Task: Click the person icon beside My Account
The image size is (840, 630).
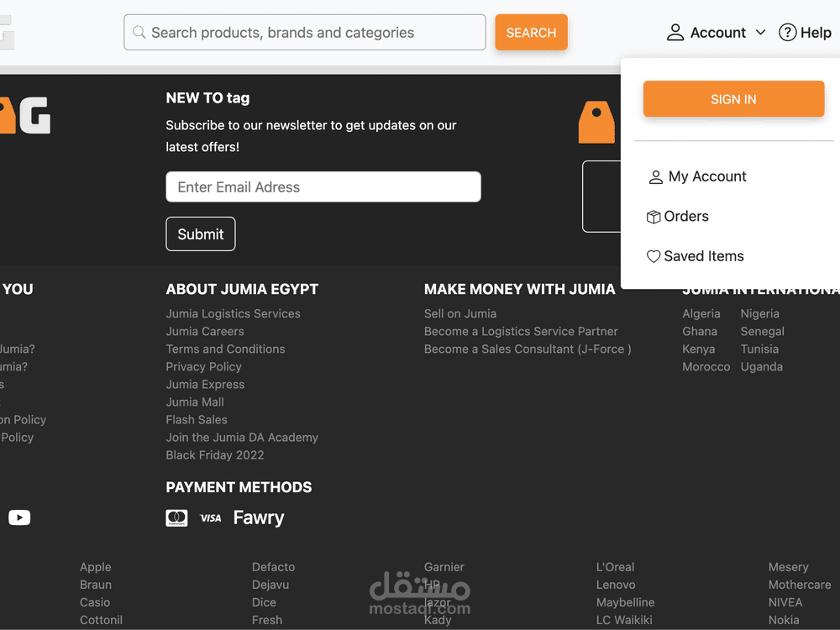Action: pyautogui.click(x=656, y=177)
